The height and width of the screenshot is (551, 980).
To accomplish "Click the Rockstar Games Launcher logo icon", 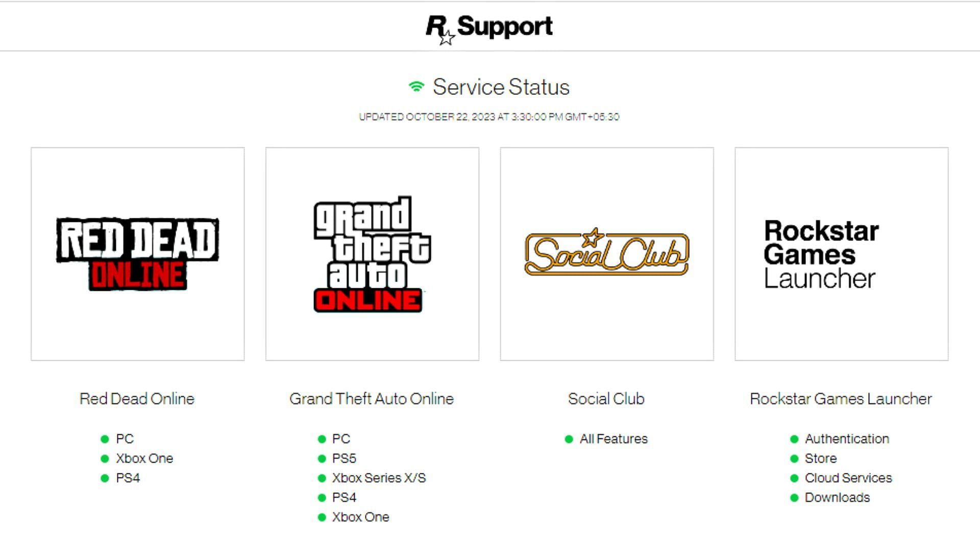I will click(x=841, y=254).
